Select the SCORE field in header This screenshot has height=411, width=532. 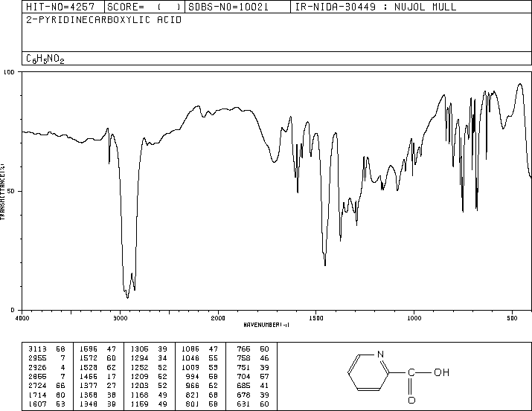click(144, 7)
